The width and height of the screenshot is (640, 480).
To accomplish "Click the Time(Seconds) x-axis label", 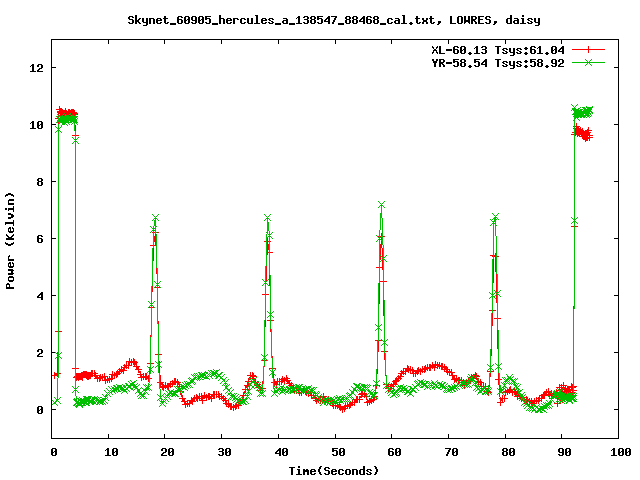I will point(334,471).
